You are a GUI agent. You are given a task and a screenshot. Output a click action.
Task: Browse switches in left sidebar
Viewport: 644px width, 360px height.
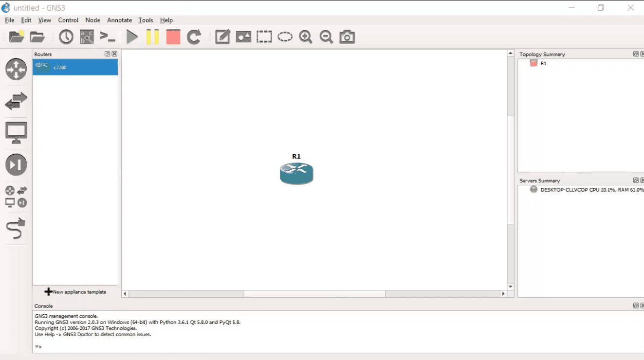point(16,101)
